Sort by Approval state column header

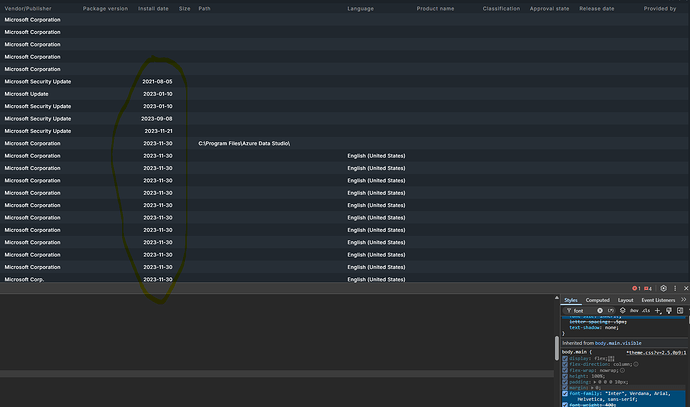pyautogui.click(x=549, y=8)
